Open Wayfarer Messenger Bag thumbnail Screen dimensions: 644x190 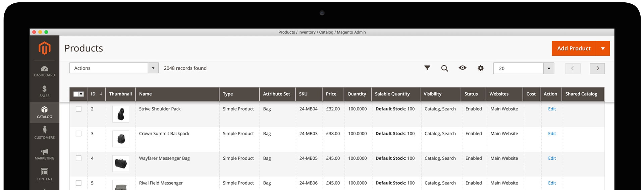pyautogui.click(x=121, y=164)
